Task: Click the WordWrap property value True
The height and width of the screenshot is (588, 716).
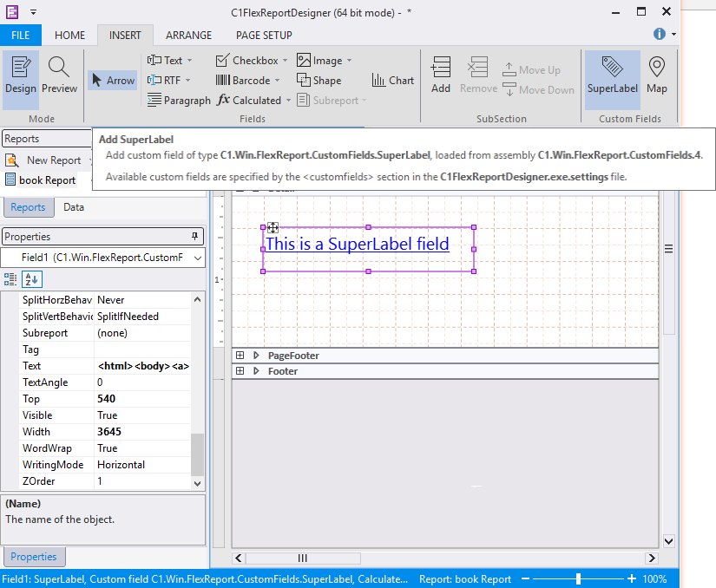Action: click(142, 448)
